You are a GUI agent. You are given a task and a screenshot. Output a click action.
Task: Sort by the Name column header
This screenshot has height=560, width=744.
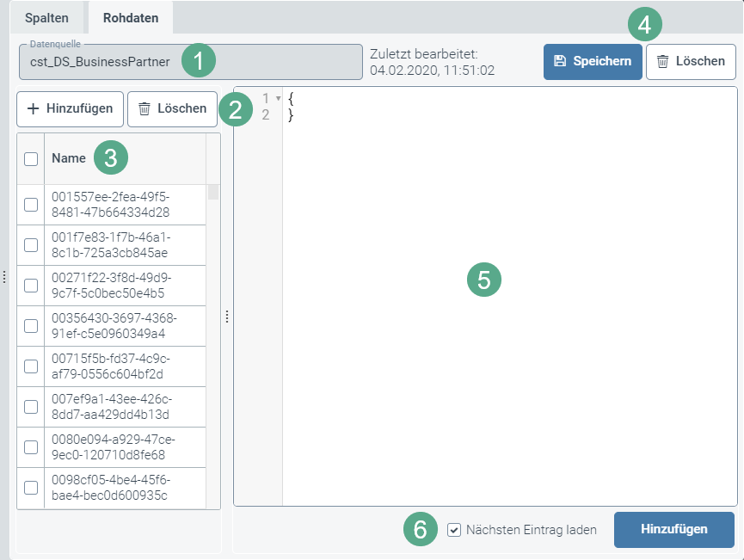tap(69, 158)
